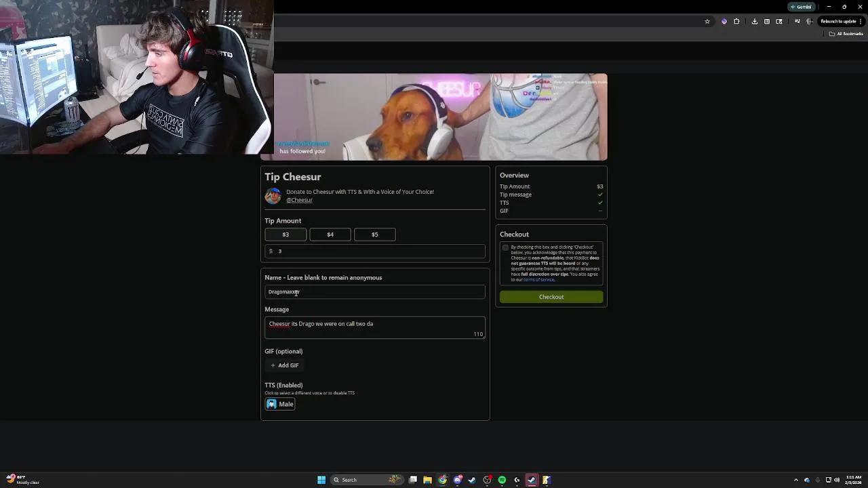Open the @Cheesur profile link

pos(299,200)
